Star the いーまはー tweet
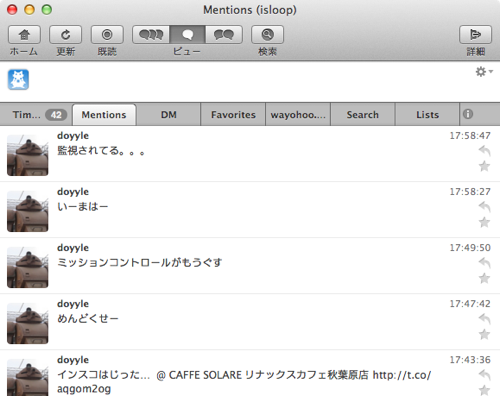Image resolution: width=500 pixels, height=396 pixels. tap(484, 222)
